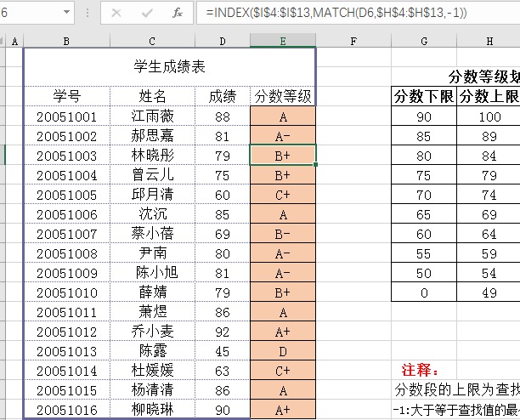
Task: Select column E header
Action: [283, 41]
